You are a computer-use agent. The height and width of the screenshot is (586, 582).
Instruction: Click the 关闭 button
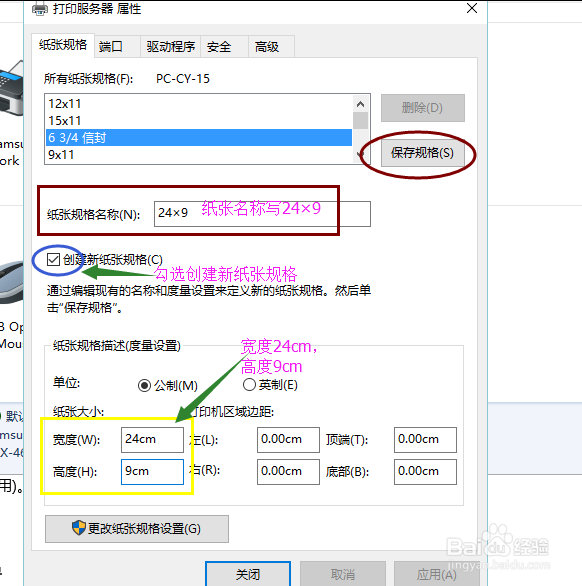pos(248,574)
